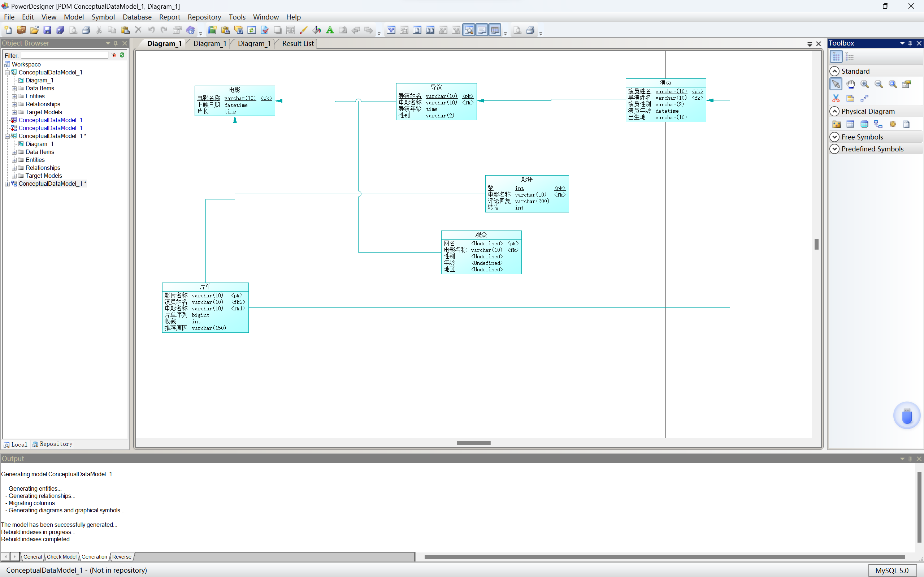Click the Zoom In magnifier tool

pyautogui.click(x=864, y=84)
